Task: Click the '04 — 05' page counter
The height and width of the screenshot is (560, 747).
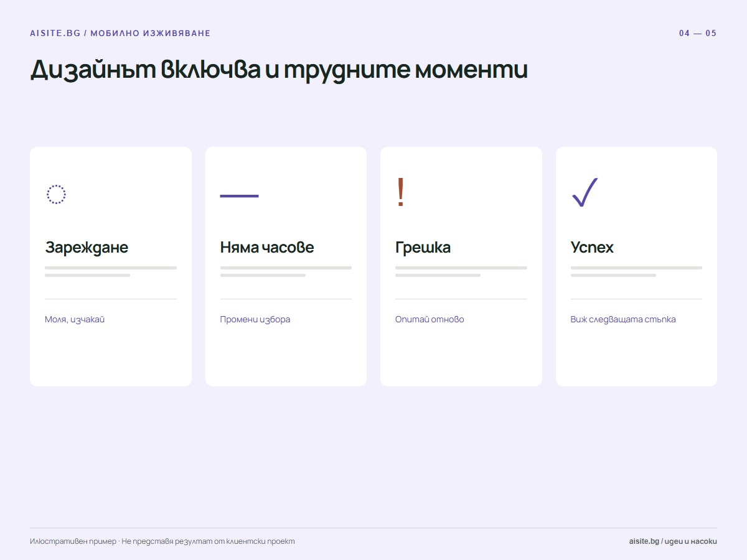Action: (x=698, y=34)
